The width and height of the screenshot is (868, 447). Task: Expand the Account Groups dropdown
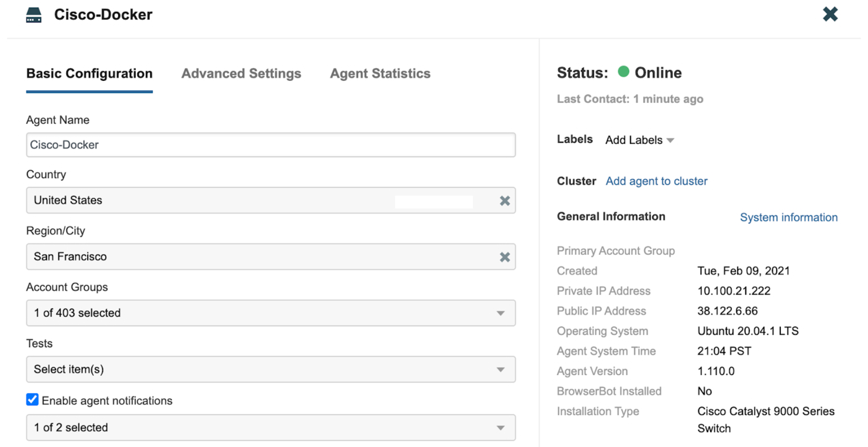click(500, 313)
